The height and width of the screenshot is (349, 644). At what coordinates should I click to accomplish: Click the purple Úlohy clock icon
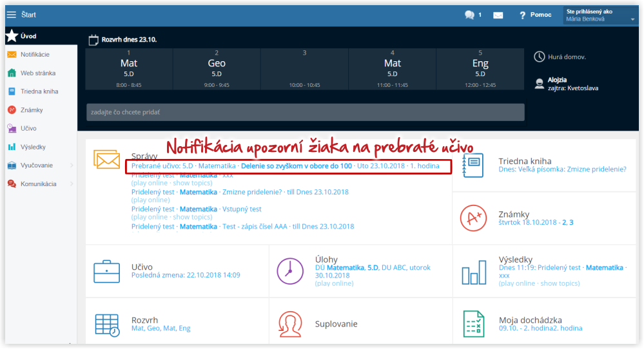tap(290, 271)
